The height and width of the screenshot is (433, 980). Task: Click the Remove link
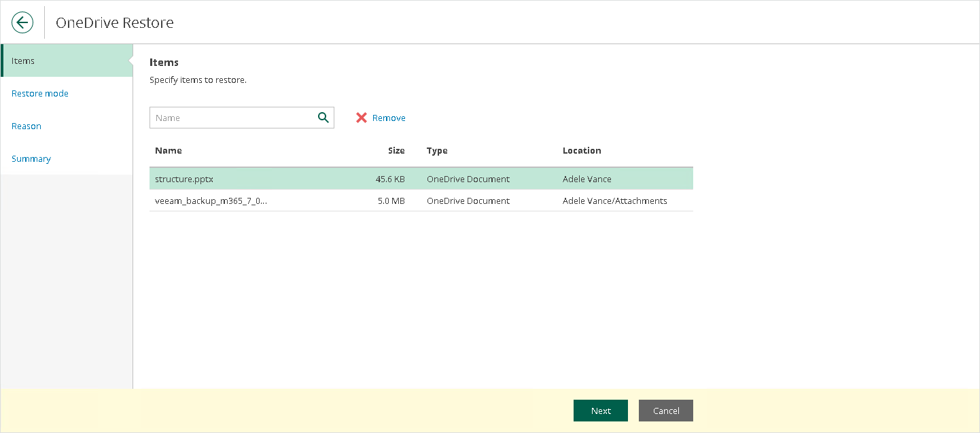click(389, 118)
